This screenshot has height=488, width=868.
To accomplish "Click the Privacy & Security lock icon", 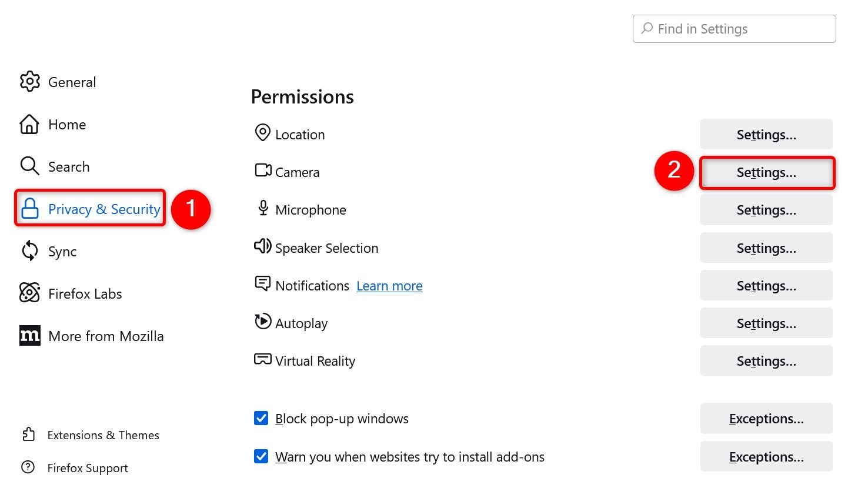I will (29, 209).
